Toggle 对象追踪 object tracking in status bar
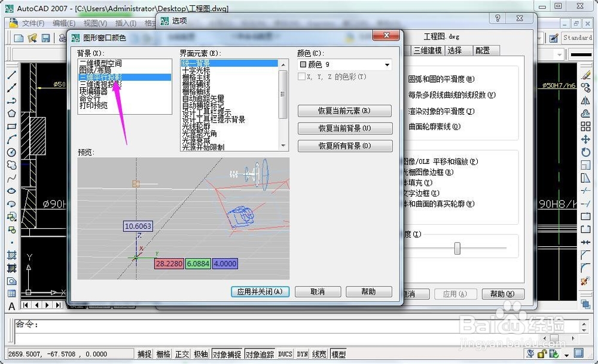The height and width of the screenshot is (364, 598). 260,354
